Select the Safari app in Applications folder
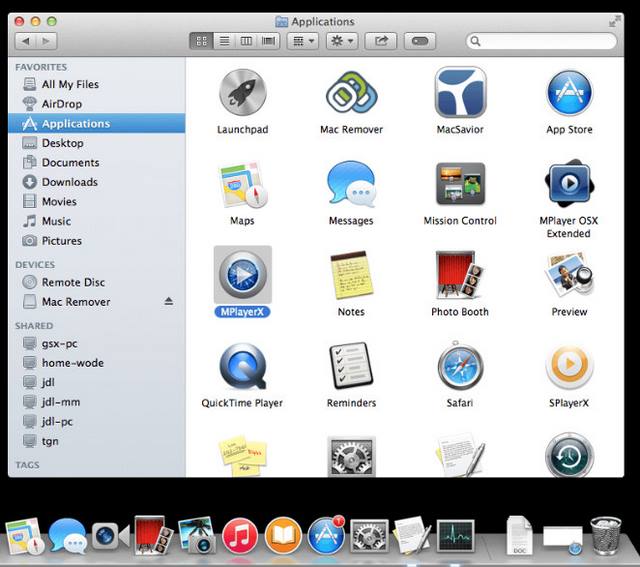Screen dimensions: 640x567 (460, 366)
